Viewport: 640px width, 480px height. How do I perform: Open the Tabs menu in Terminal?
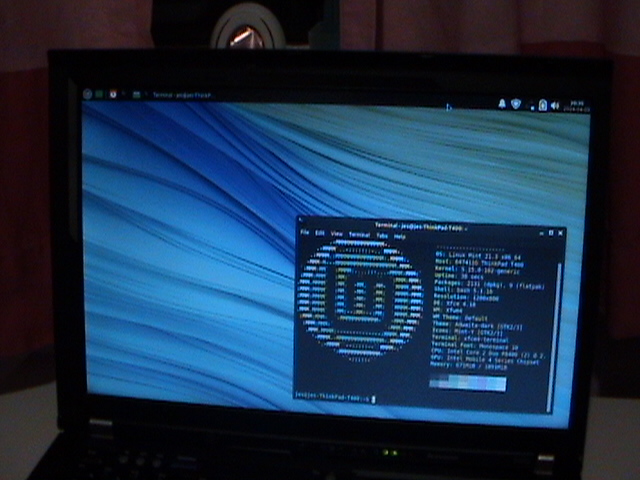coord(382,236)
